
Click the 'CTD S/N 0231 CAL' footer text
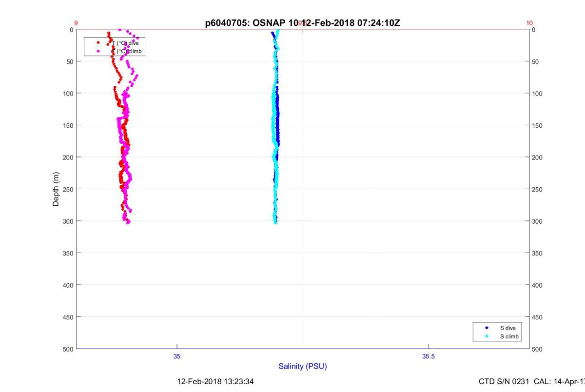pyautogui.click(x=532, y=381)
